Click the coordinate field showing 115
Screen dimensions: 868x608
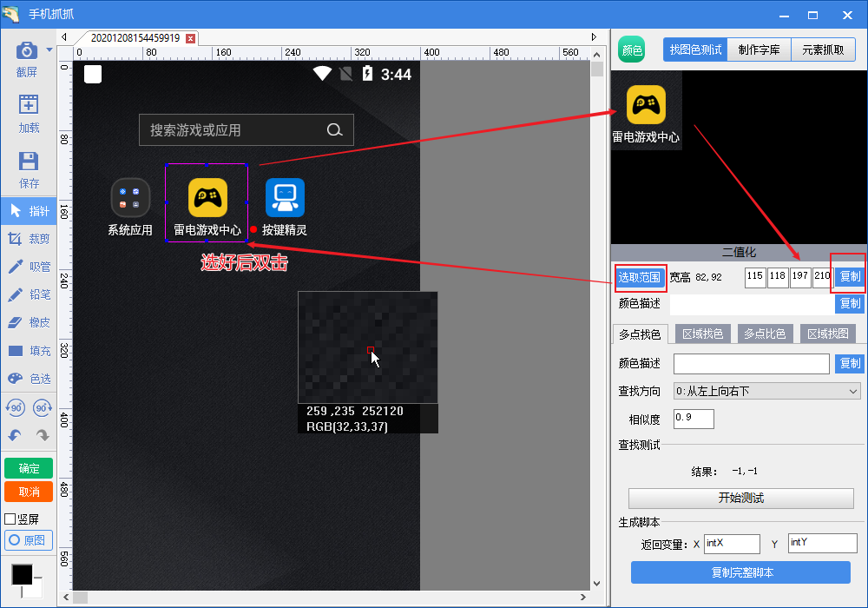pyautogui.click(x=755, y=277)
